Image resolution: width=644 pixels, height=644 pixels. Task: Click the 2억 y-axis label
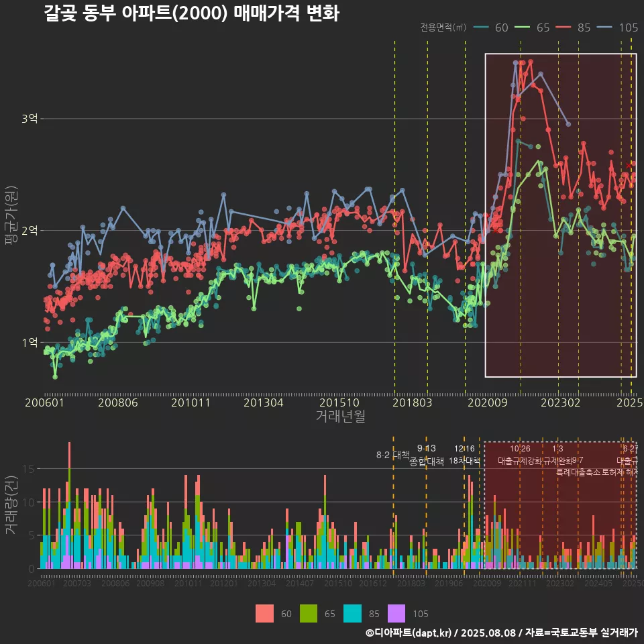click(30, 230)
